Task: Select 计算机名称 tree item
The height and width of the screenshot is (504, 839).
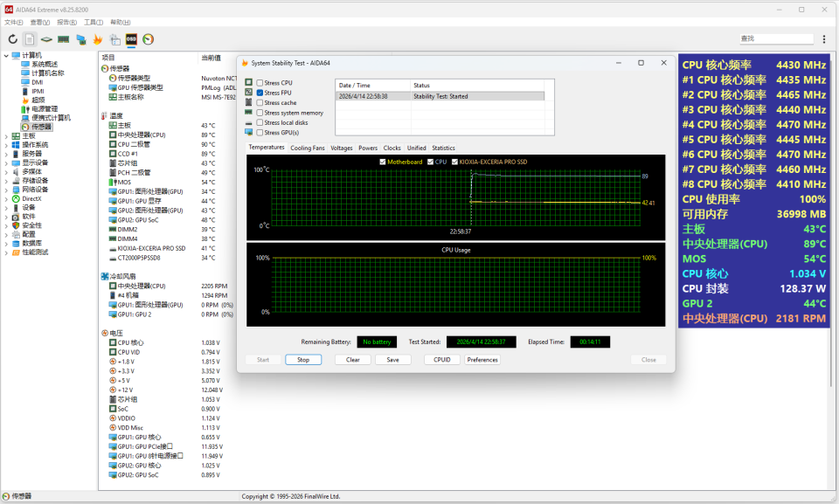Action: tap(47, 73)
